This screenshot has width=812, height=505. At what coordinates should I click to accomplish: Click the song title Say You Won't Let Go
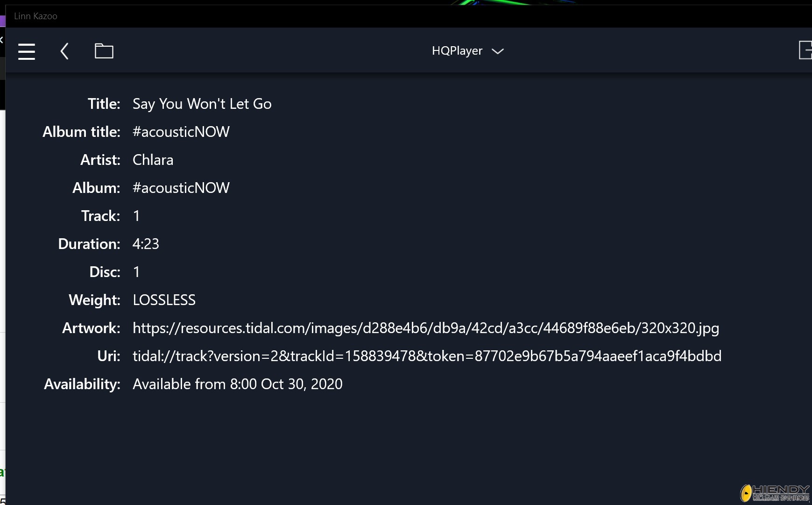[202, 104]
